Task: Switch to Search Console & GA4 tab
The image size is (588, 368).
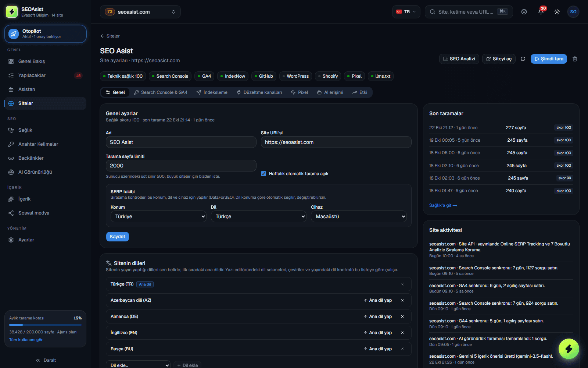Action: click(x=161, y=92)
